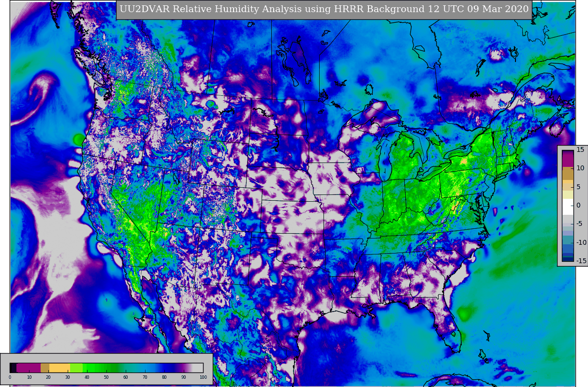Click the '100' tick label on bottom colorbar
This screenshot has width=588, height=387.
tap(203, 377)
